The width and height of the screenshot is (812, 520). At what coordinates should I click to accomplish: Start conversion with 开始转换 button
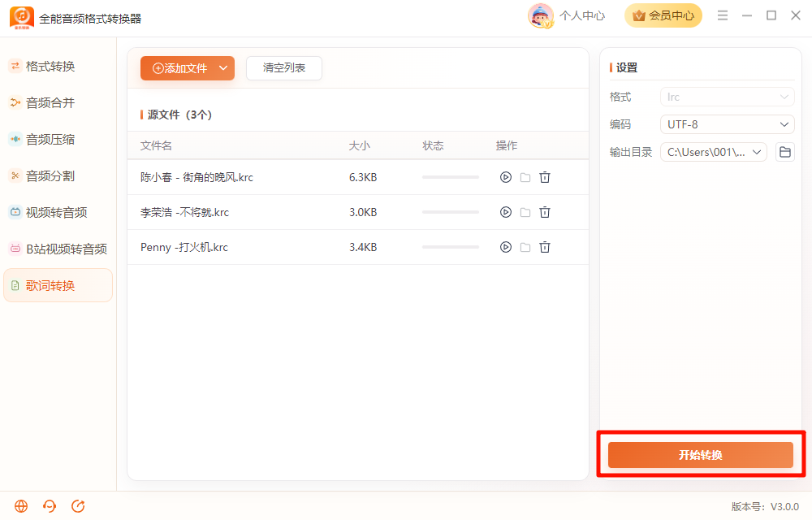pyautogui.click(x=701, y=455)
